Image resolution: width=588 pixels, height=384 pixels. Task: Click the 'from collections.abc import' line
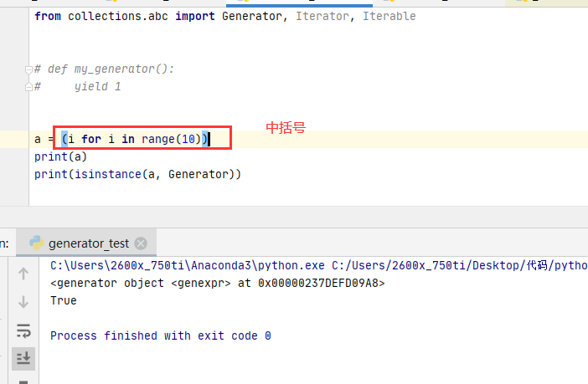(225, 16)
